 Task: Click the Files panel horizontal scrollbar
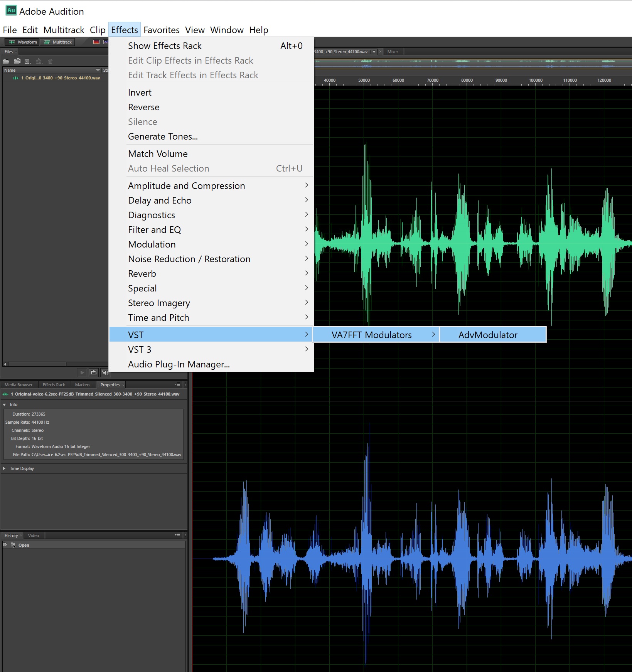click(x=37, y=364)
